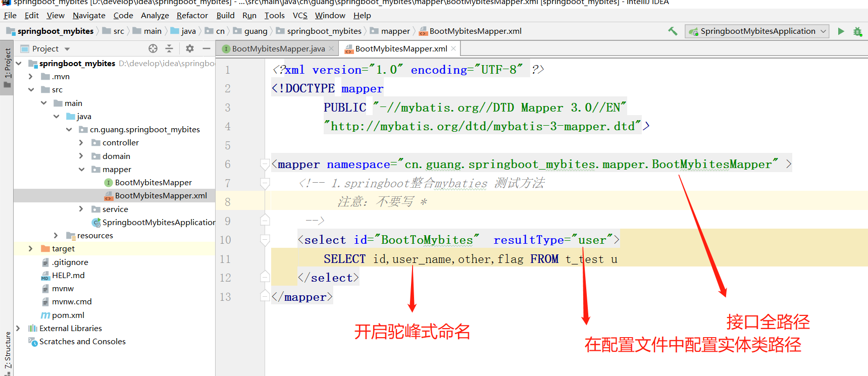Click springboot_mybites breadcrumb root
Image resolution: width=868 pixels, height=376 pixels.
click(50, 31)
